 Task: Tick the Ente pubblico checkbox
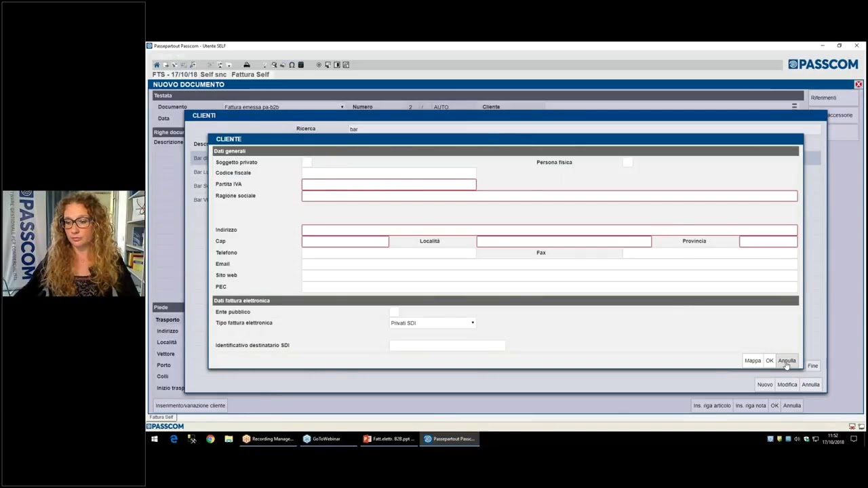[394, 312]
